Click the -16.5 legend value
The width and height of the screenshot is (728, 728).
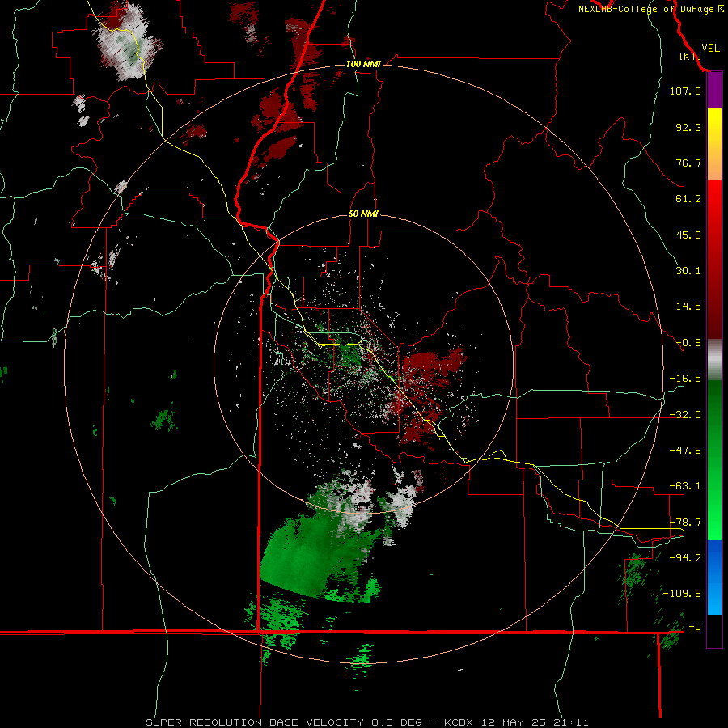(x=685, y=379)
